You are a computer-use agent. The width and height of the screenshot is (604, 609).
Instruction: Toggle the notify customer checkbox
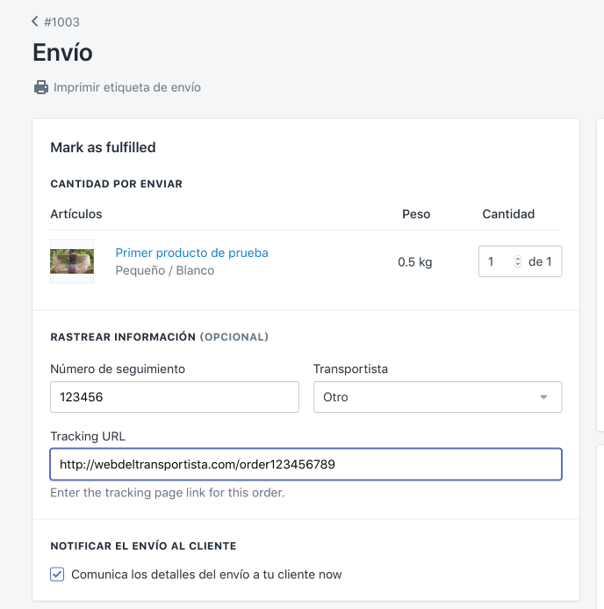coord(58,574)
